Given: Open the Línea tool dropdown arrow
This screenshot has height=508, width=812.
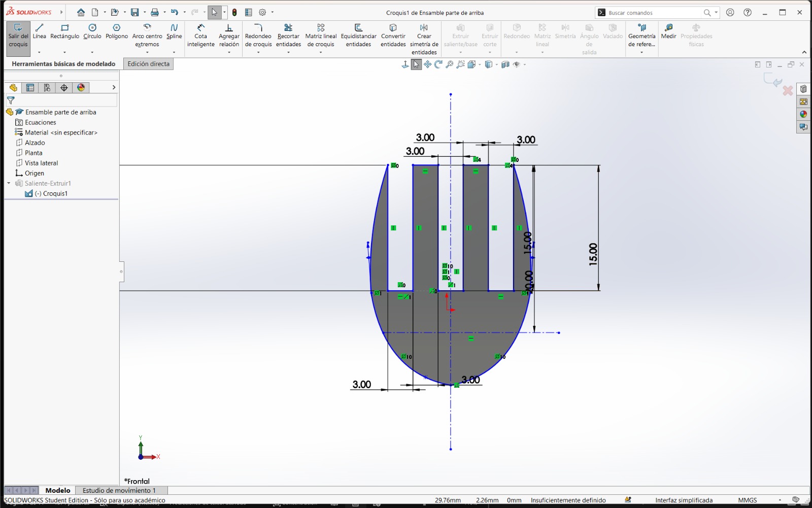Looking at the screenshot, I should 39,52.
